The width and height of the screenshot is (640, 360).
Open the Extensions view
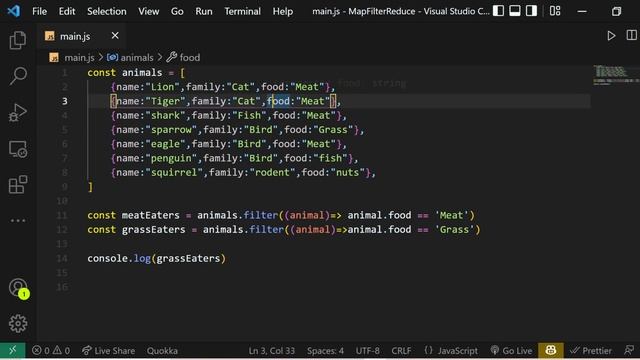click(18, 185)
